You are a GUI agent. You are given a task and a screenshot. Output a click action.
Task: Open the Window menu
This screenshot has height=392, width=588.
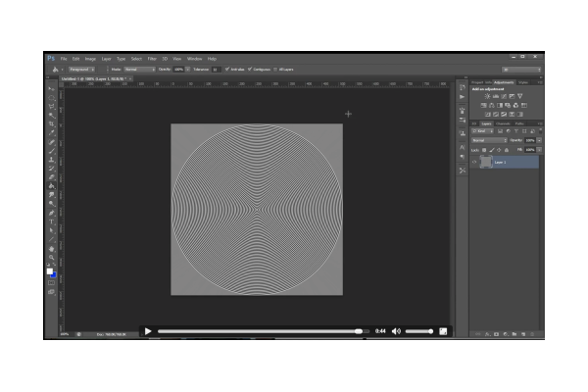tap(194, 59)
